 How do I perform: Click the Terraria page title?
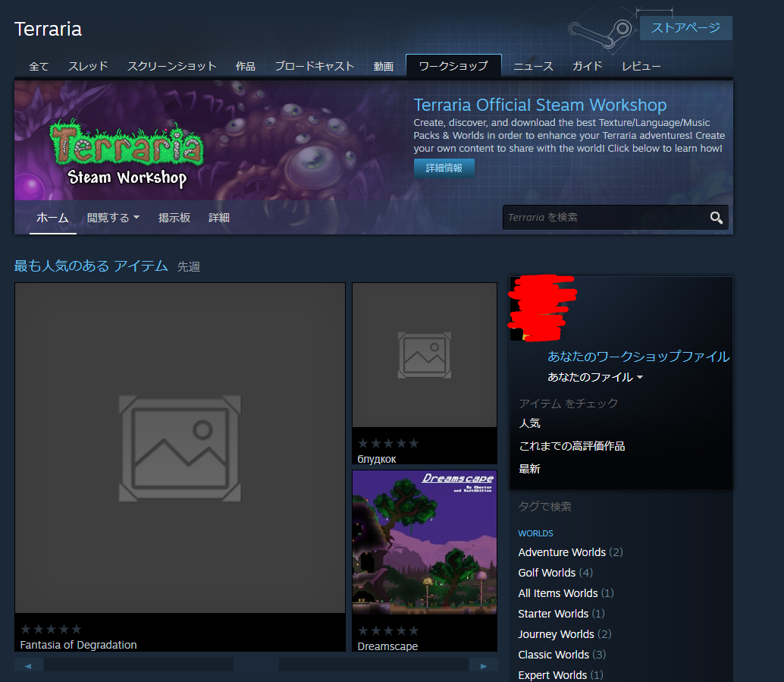coord(48,29)
